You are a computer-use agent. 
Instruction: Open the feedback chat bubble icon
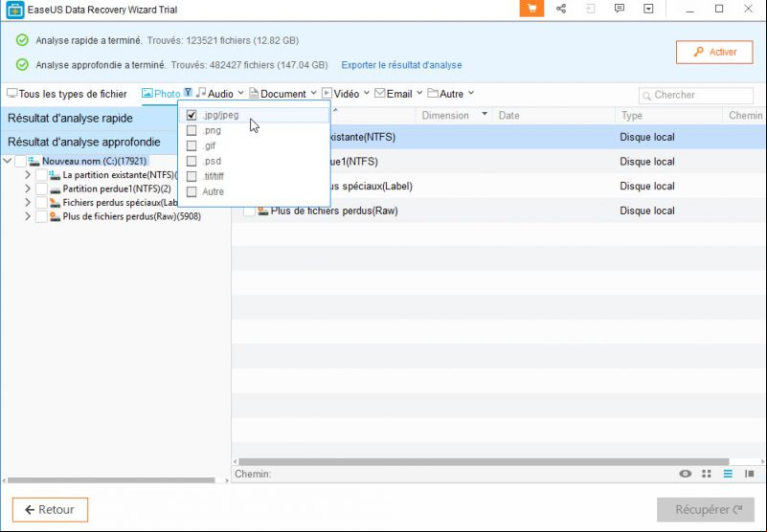[620, 9]
